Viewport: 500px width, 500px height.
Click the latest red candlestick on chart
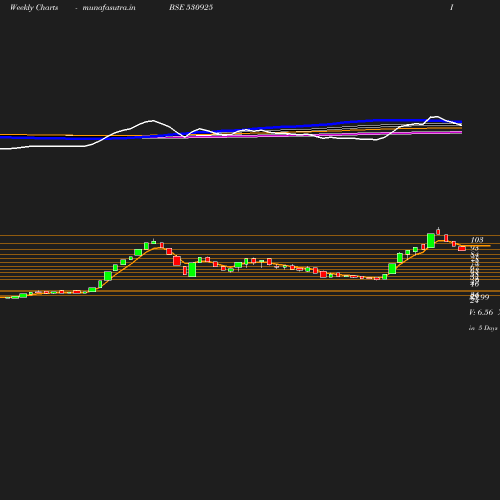[x=462, y=248]
